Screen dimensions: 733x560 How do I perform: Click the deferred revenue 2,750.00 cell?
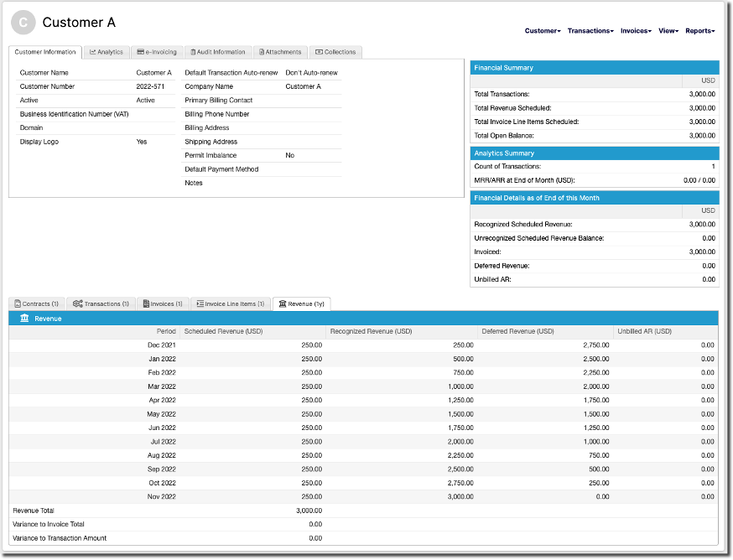596,345
